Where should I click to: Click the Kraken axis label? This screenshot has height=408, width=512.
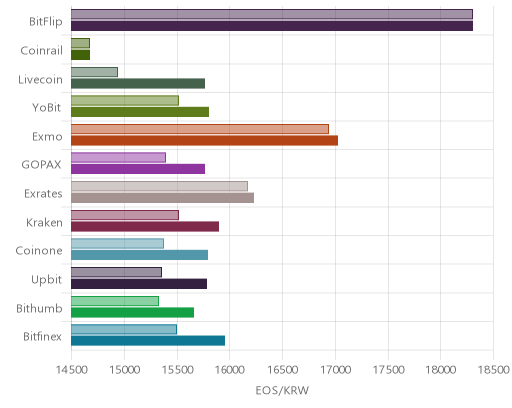pos(44,222)
